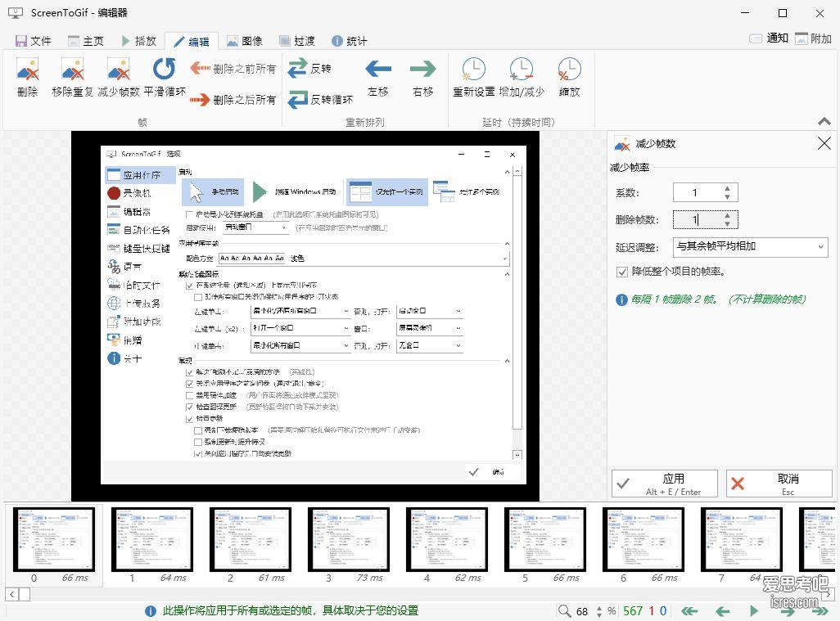Select the 编辑 tab

(192, 41)
